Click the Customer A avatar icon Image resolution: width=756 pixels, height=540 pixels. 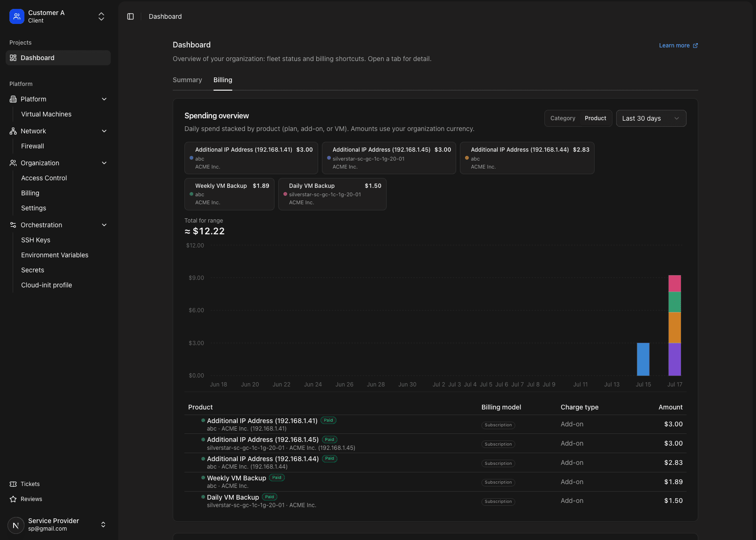pos(17,16)
